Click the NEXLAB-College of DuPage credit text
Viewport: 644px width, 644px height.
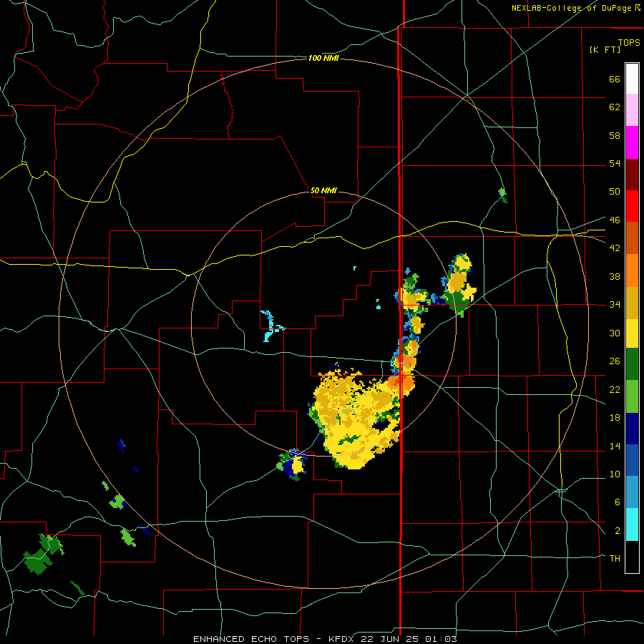click(571, 8)
